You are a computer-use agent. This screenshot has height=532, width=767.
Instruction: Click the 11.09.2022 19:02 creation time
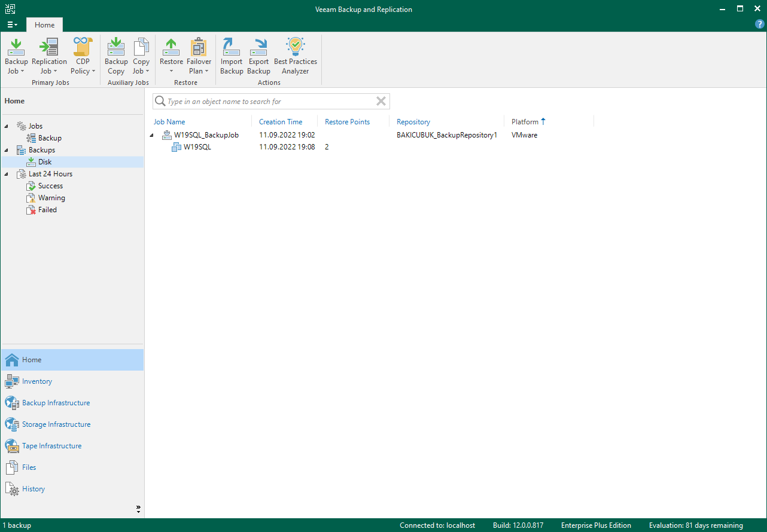(287, 135)
